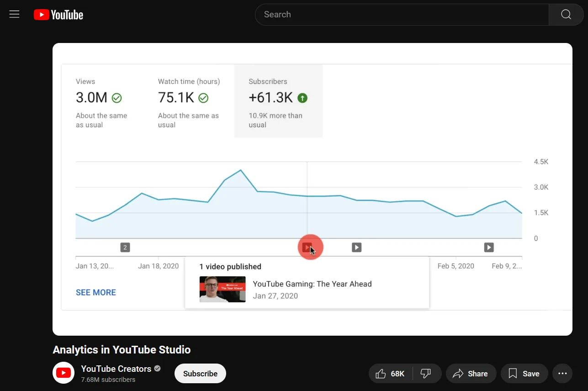Save the video to a playlist
Viewport: 588px width, 391px height.
coord(524,374)
